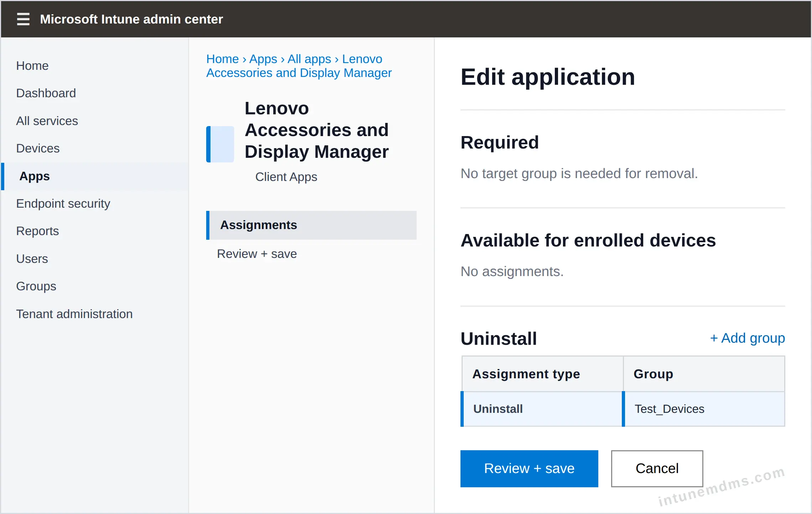Open Endpoint security
812x514 pixels.
tap(63, 203)
